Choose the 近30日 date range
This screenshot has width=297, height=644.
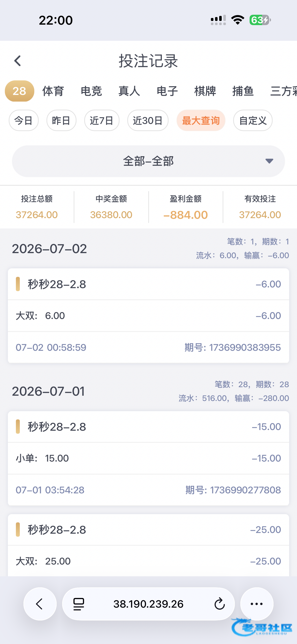(x=148, y=120)
